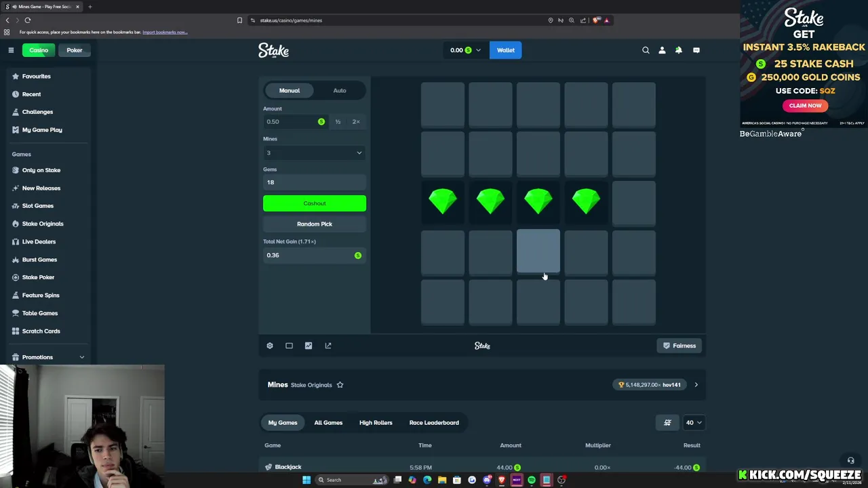Open the notifications bell icon
The image size is (868, 488).
pos(679,50)
